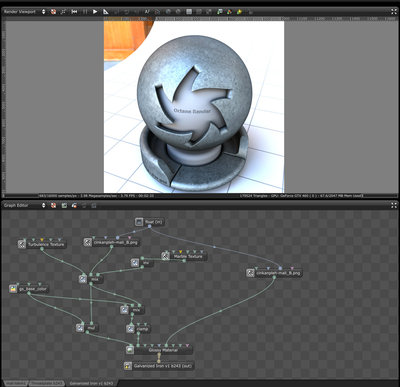The height and width of the screenshot is (387, 400).
Task: Click the lifebuoy help icon in viewport toolbar
Action: point(53,12)
